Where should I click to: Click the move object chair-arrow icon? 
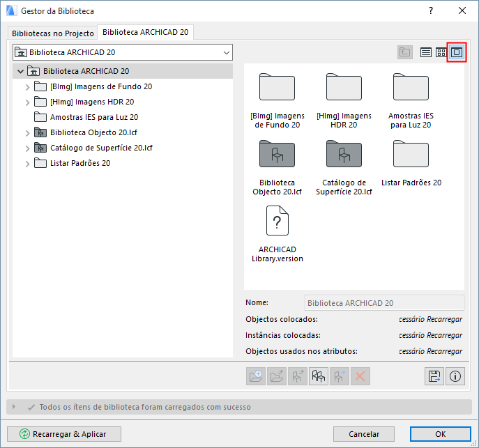340,376
